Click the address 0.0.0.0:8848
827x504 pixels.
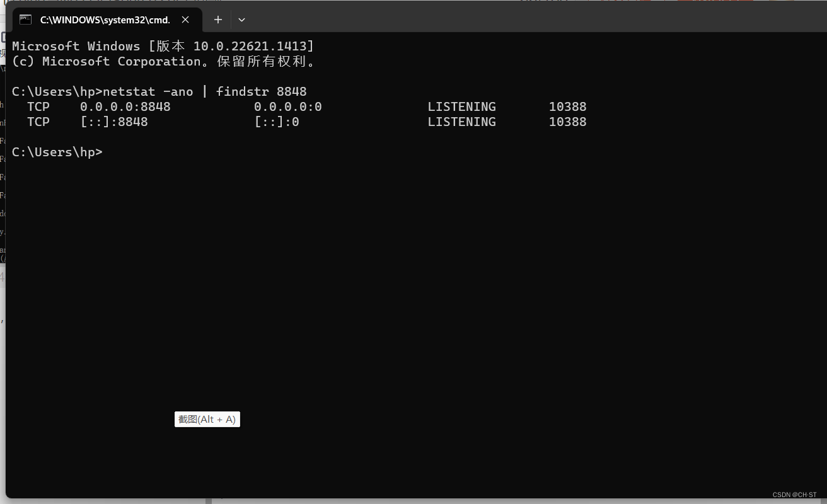coord(125,106)
